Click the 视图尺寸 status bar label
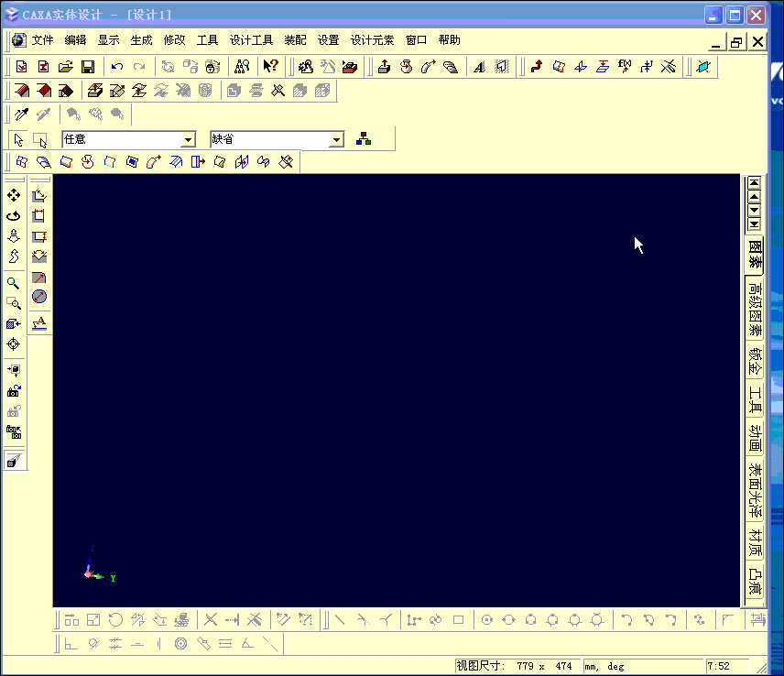 [480, 666]
